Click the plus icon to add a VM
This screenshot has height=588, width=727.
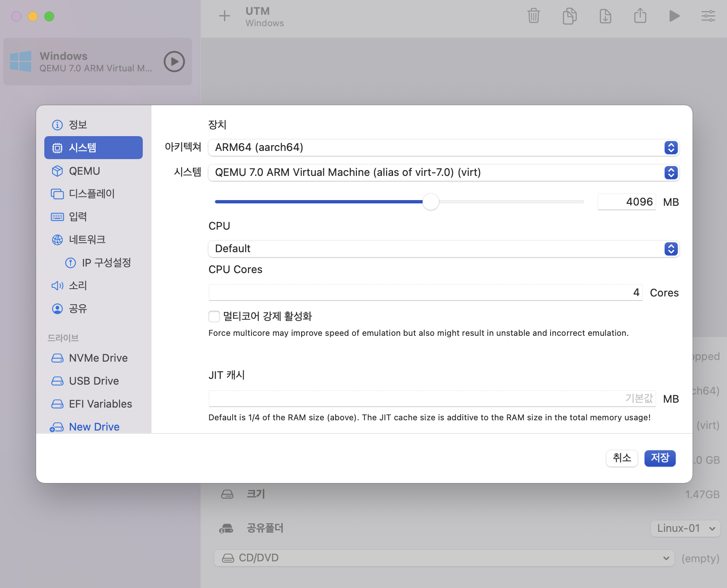224,16
